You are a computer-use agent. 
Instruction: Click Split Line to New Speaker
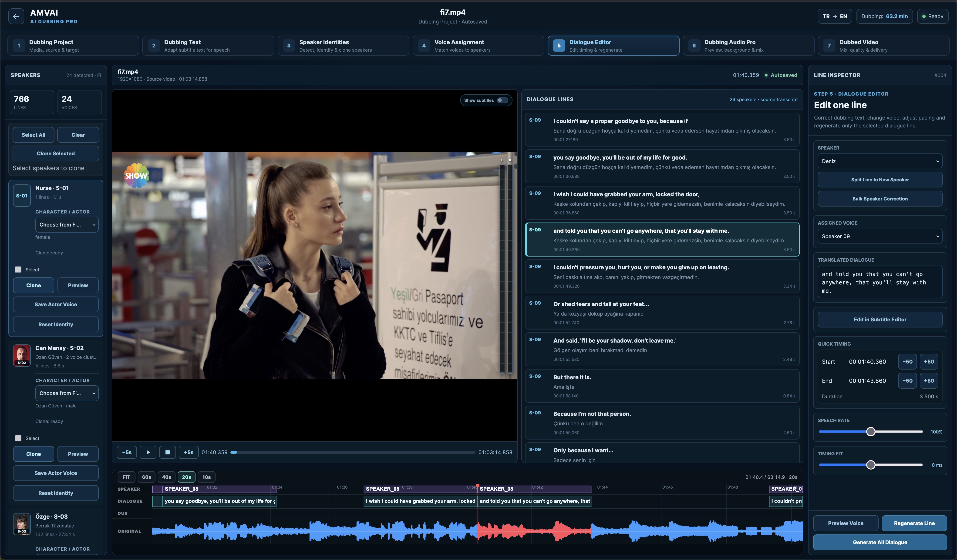pyautogui.click(x=880, y=180)
